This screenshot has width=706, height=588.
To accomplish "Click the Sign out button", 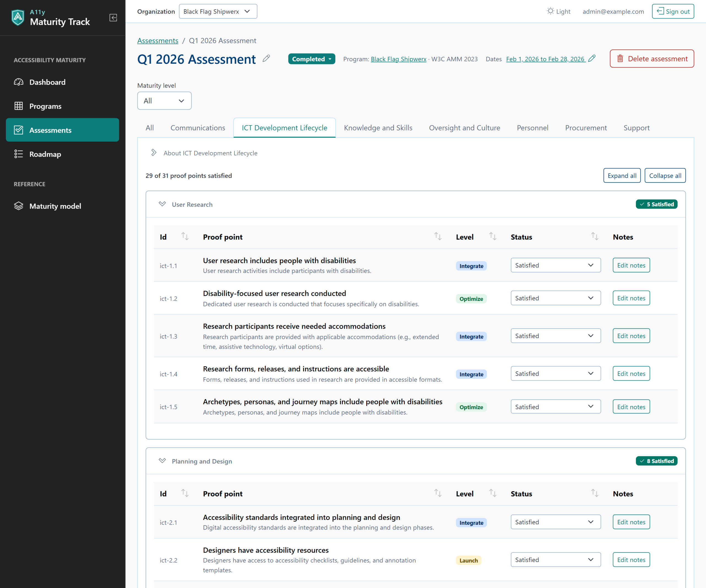I will [673, 11].
